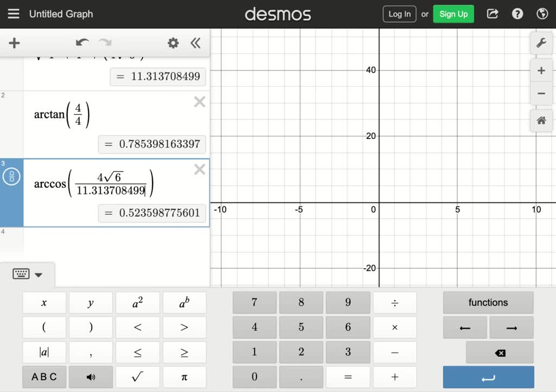Click the share graph icon
The width and height of the screenshot is (556, 392).
pyautogui.click(x=492, y=14)
